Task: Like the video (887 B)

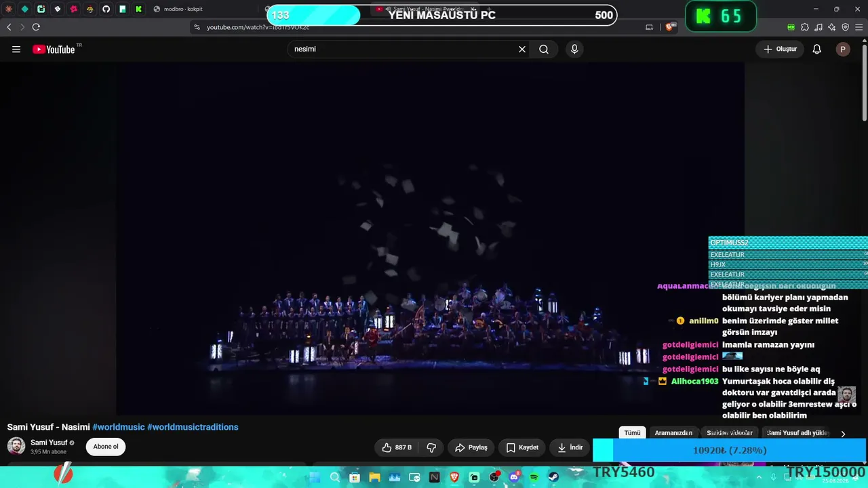Action: point(397,447)
